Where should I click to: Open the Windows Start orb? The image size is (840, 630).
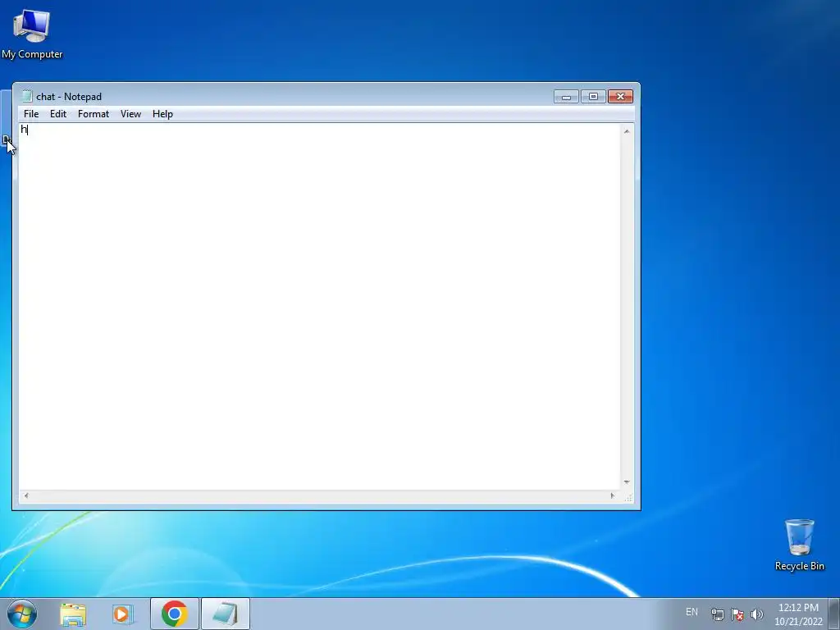coord(22,614)
